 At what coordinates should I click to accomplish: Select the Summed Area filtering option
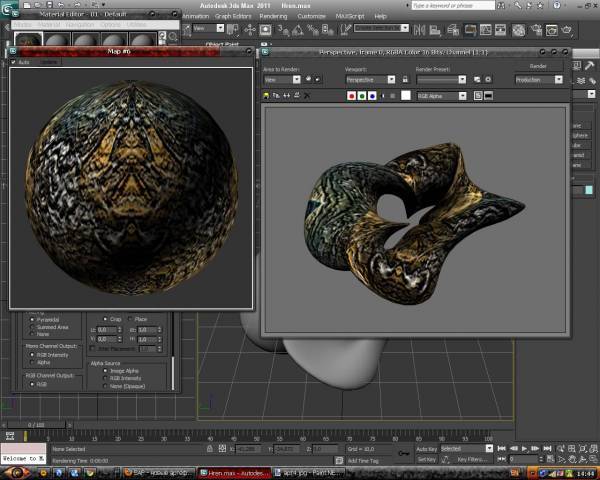[32, 327]
